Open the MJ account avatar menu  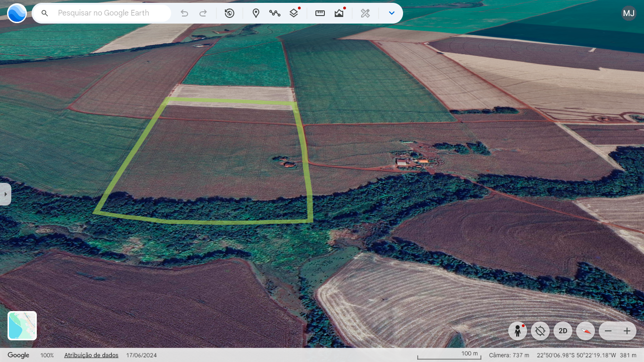point(628,13)
